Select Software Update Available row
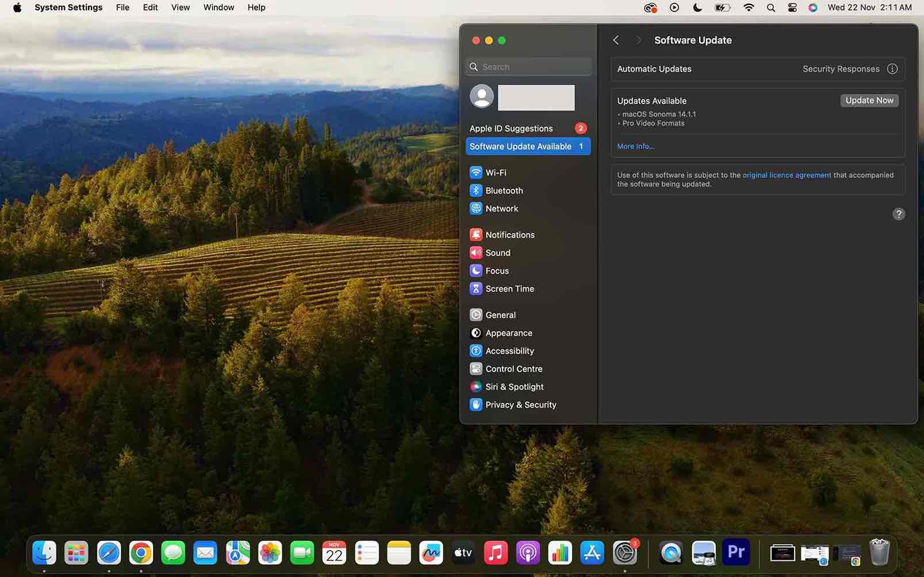This screenshot has width=924, height=577. click(528, 147)
